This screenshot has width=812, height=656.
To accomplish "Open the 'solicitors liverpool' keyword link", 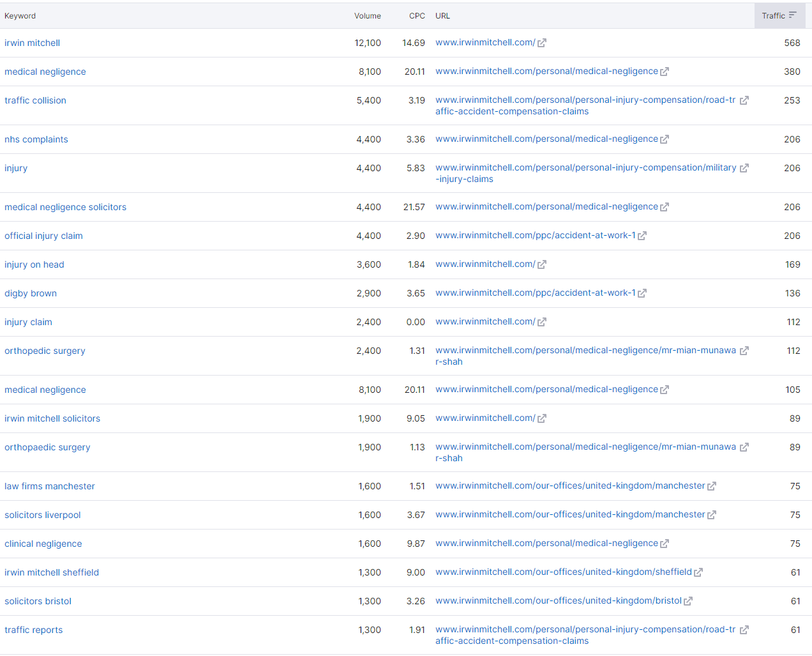I will click(x=43, y=515).
